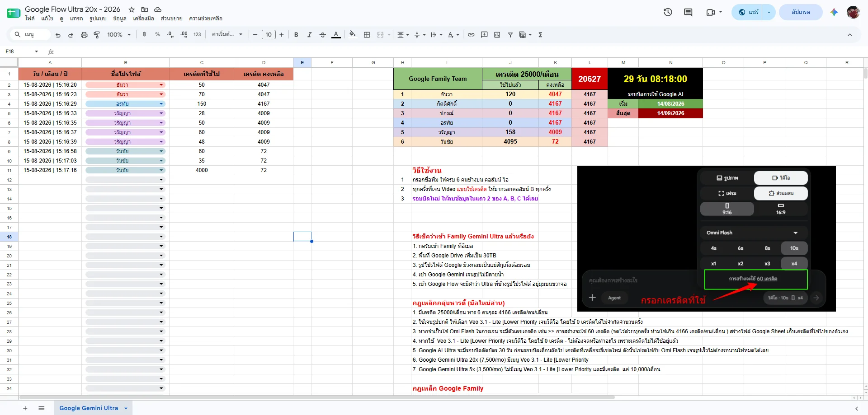
Task: Increase the font size
Action: pyautogui.click(x=282, y=35)
